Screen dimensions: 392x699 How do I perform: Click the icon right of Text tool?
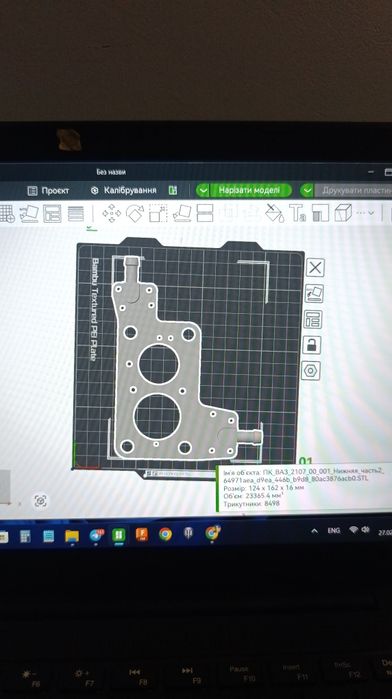click(320, 213)
